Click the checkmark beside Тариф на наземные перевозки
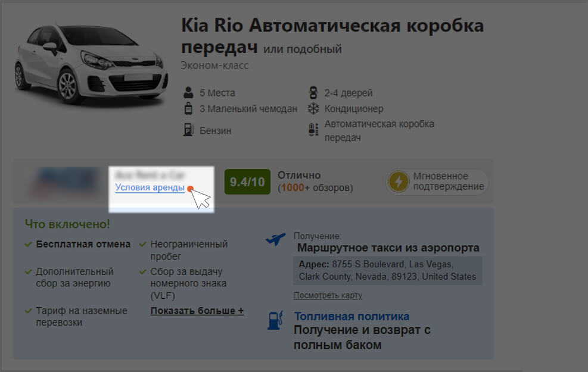The width and height of the screenshot is (588, 372). (28, 311)
